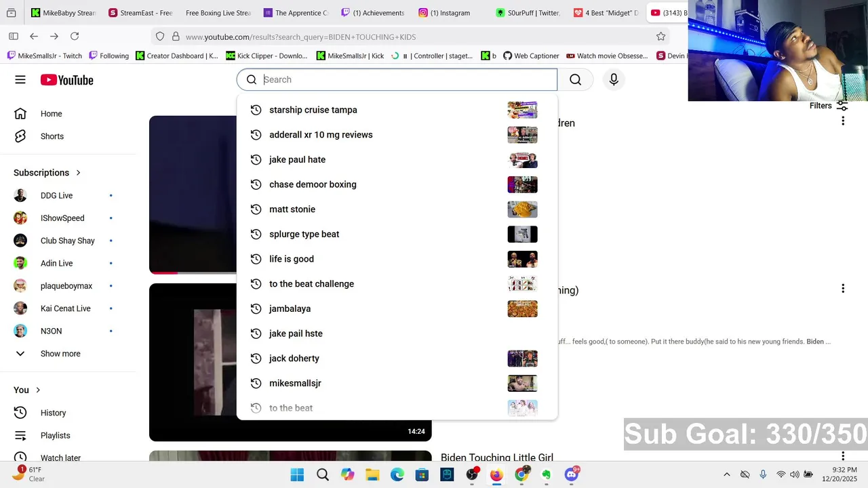Open the Web Captioner bookmark

click(x=531, y=56)
